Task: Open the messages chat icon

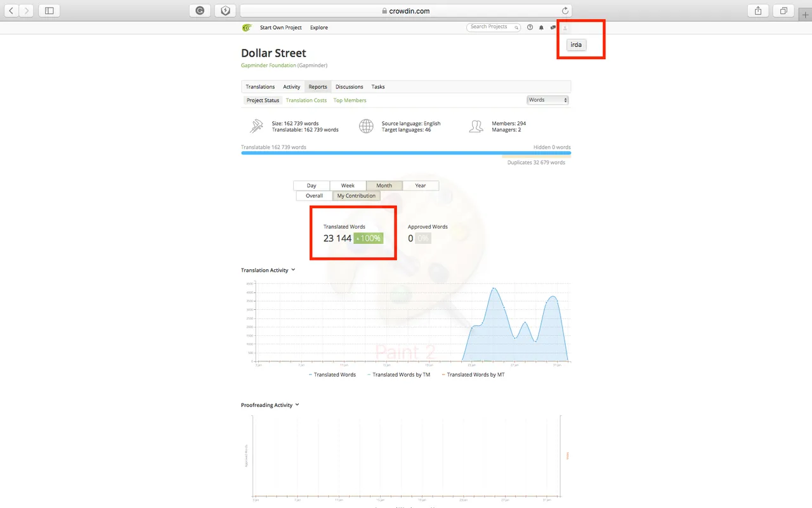Action: click(x=553, y=27)
